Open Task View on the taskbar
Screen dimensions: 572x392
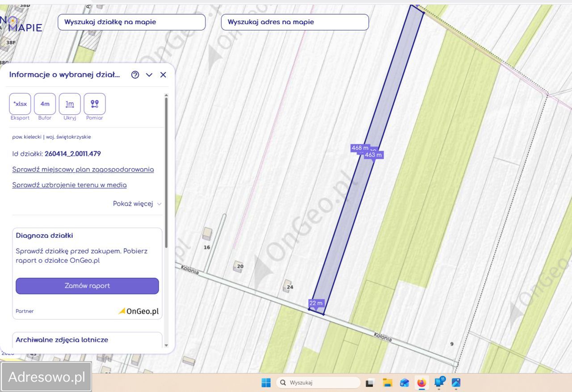point(370,383)
